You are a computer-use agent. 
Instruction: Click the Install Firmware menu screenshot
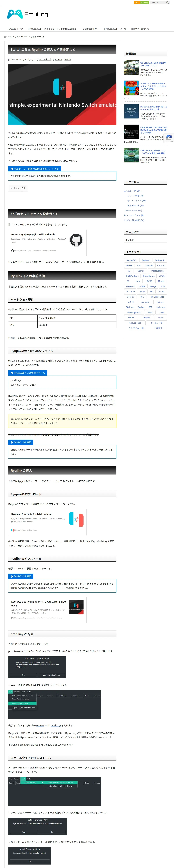55,791
